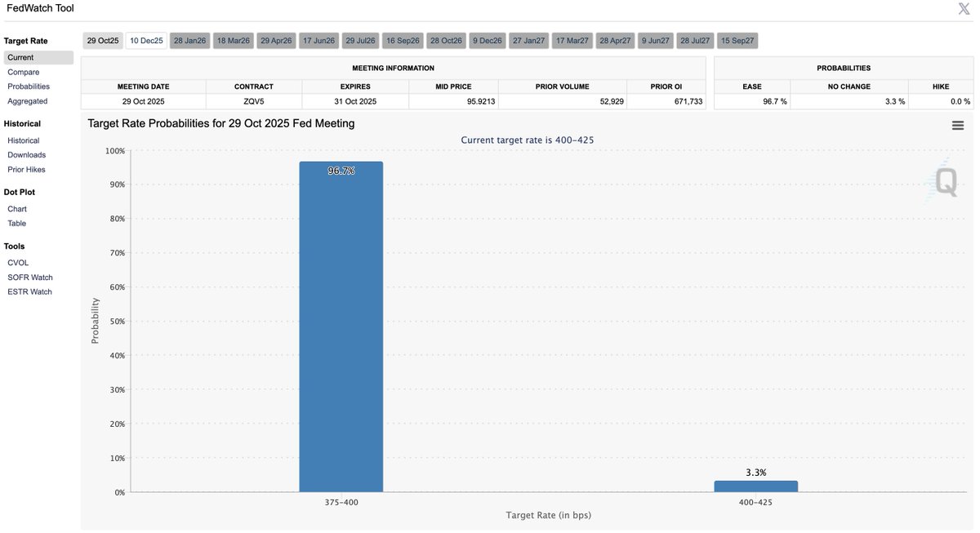Click the NO CHANGE column header
The image size is (980, 533).
[x=849, y=87]
